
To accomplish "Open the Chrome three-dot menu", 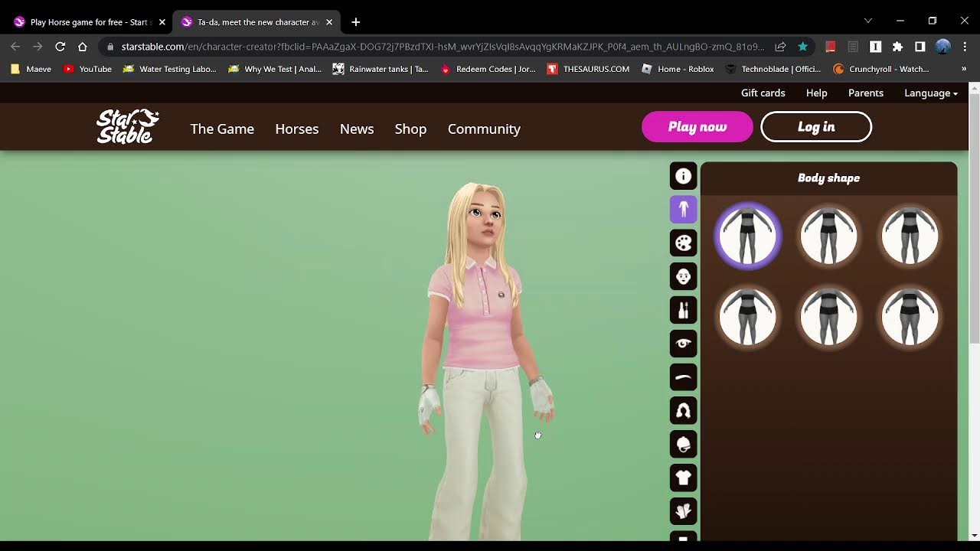I will pyautogui.click(x=965, y=47).
